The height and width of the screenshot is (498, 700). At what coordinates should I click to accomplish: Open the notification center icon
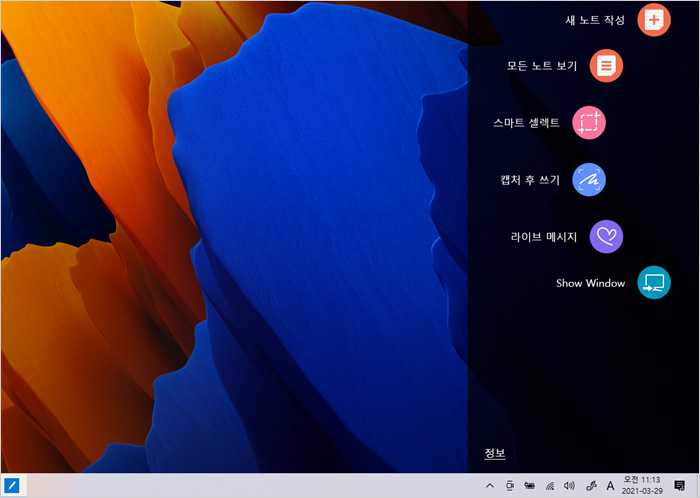click(x=679, y=486)
